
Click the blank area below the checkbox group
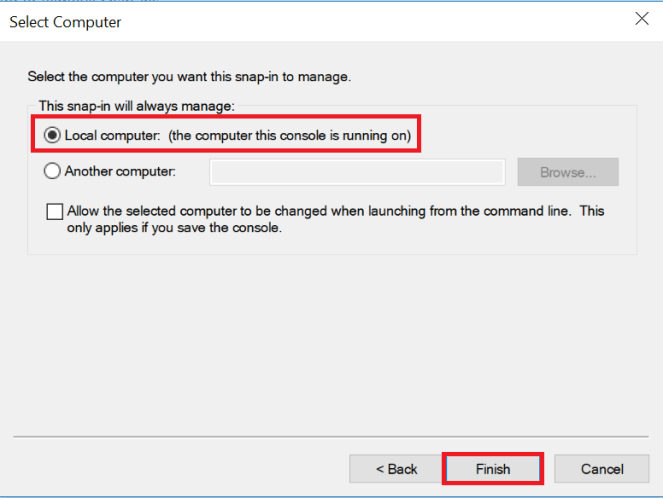330,340
